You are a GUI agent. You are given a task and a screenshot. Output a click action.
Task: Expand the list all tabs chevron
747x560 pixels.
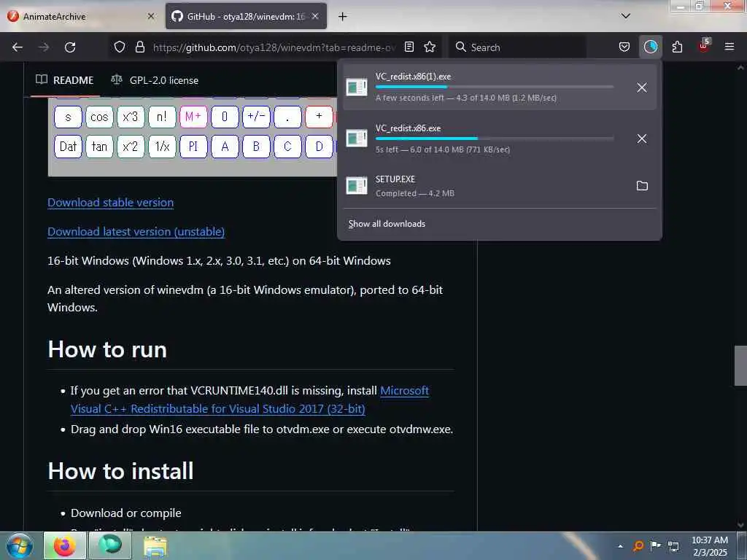[x=626, y=16]
